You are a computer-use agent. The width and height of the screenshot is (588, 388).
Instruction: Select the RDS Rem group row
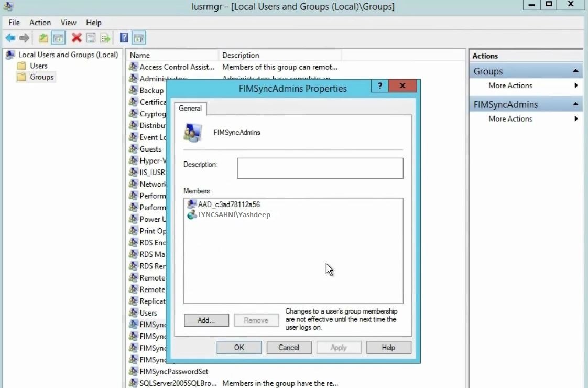click(x=147, y=266)
